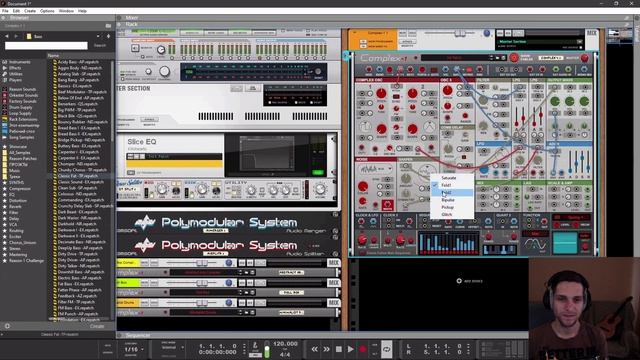Click the sine wave function display
640x360 pixels.
pos(535,245)
